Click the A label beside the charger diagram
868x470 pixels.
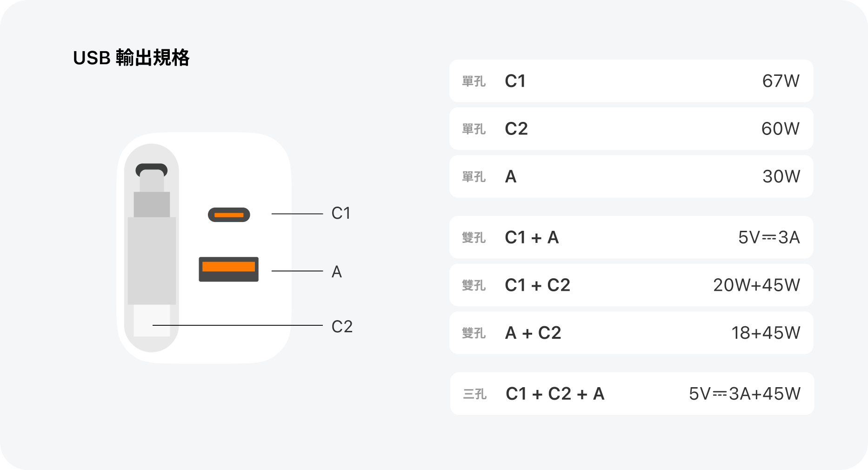tap(336, 272)
